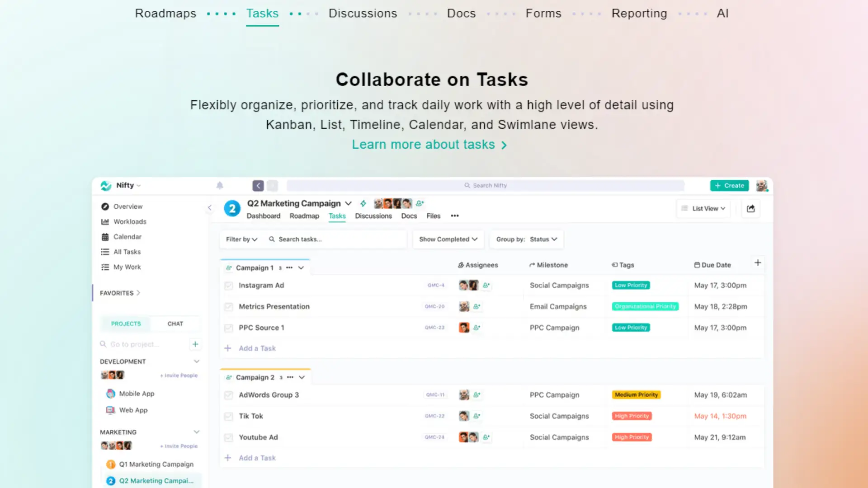The image size is (868, 488).
Task: Add assignee to Tik Tok task
Action: [477, 416]
